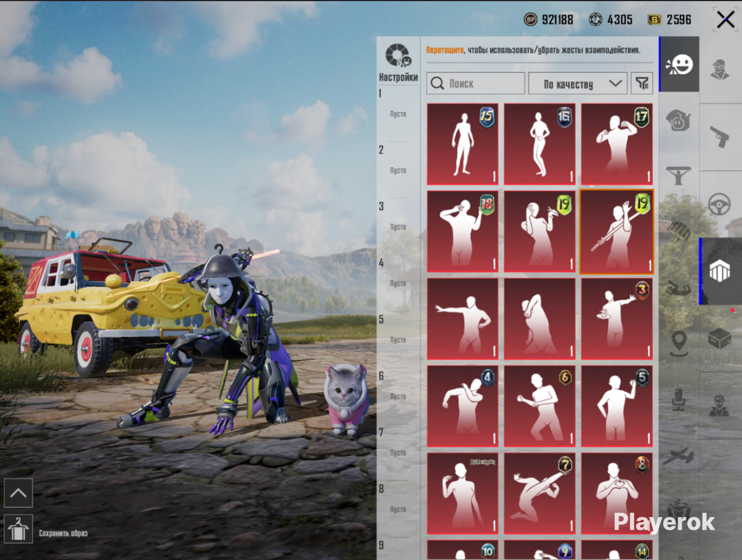Click the Настройки label text

[398, 78]
